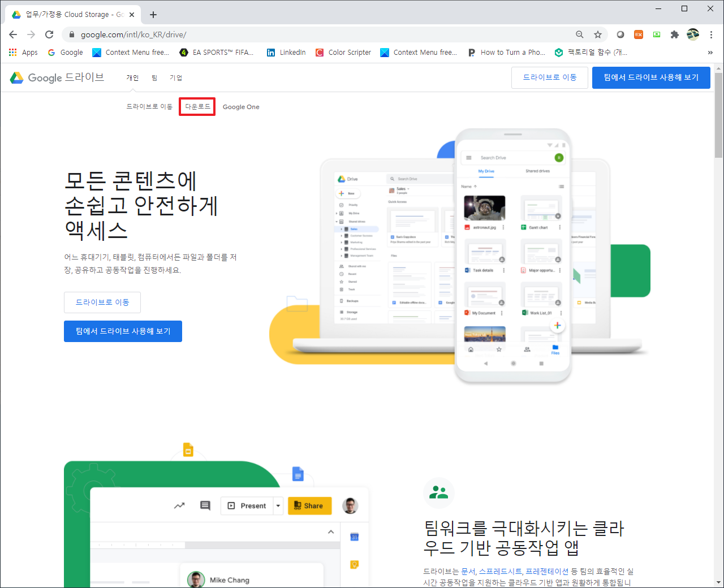The width and height of the screenshot is (724, 588).
Task: Click the 다운로드 sub-navigation item
Action: coord(197,106)
